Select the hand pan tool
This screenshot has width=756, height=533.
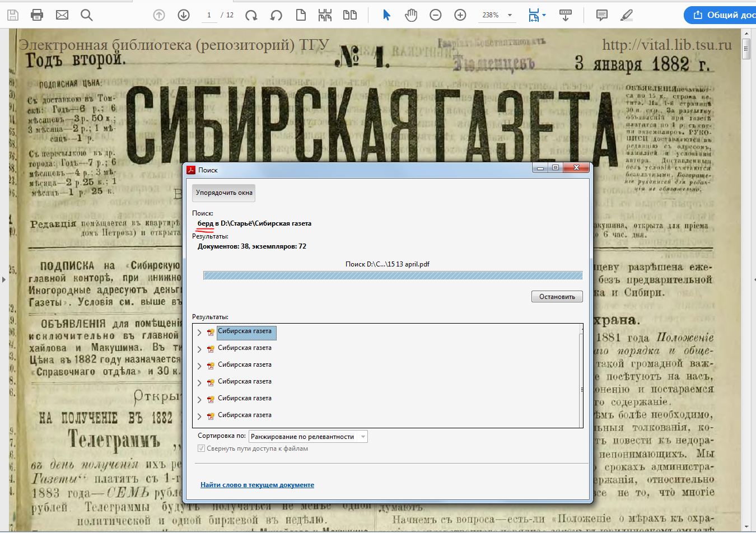pos(411,15)
